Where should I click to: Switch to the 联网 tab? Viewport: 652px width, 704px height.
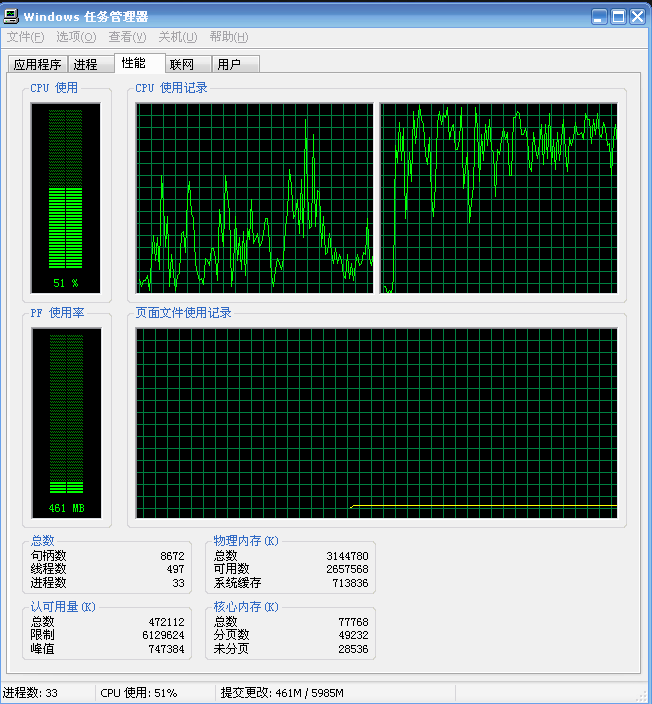pyautogui.click(x=188, y=64)
